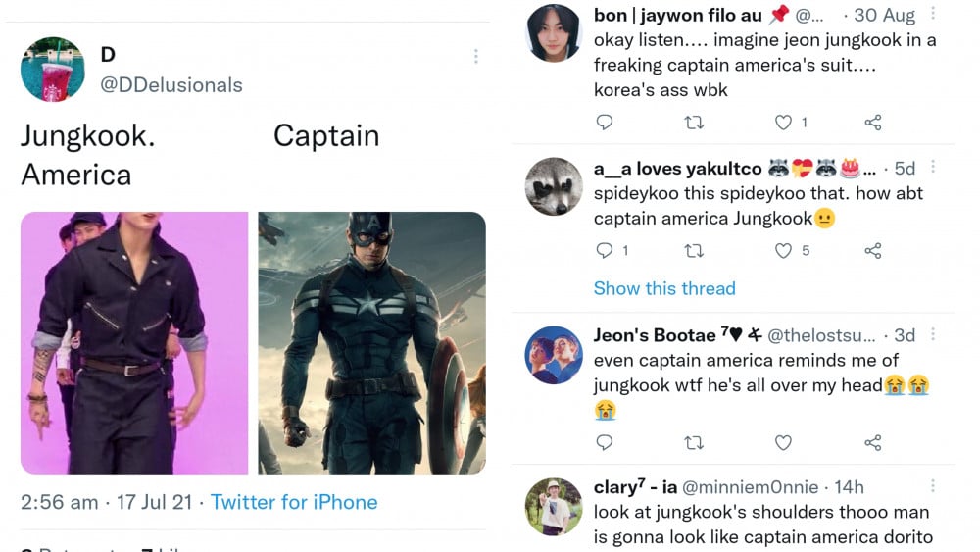Retweet the spideykoo tweet
Screen dimensions: 980x552
point(694,251)
